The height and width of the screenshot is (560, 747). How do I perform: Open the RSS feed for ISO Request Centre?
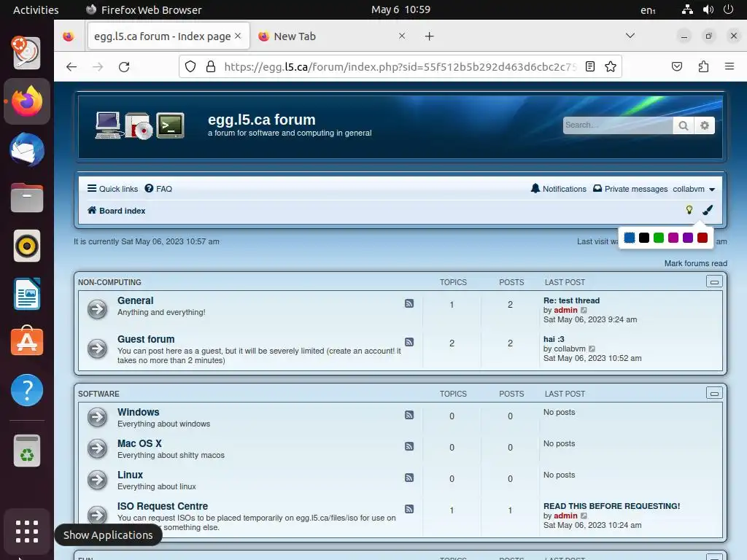coord(409,509)
